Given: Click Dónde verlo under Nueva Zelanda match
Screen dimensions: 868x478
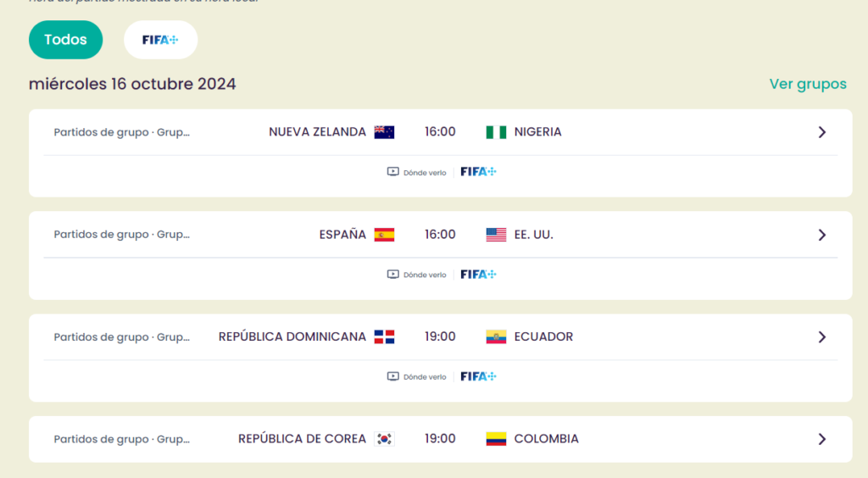Looking at the screenshot, I should click(425, 173).
